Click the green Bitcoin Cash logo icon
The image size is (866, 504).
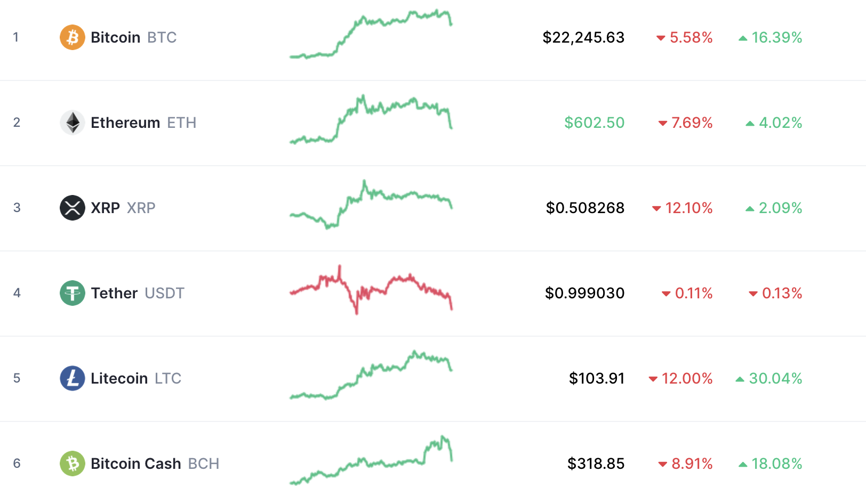tap(73, 464)
